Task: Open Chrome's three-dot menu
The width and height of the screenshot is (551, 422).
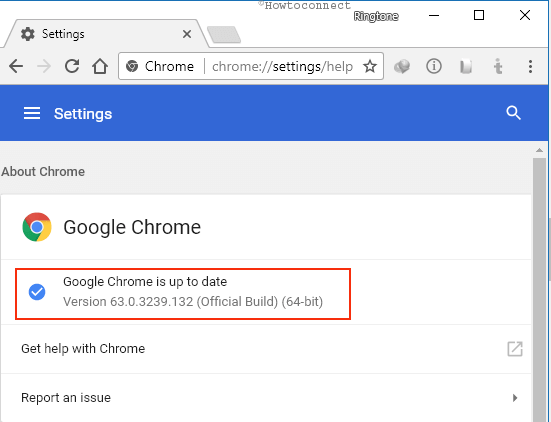Action: click(x=530, y=66)
